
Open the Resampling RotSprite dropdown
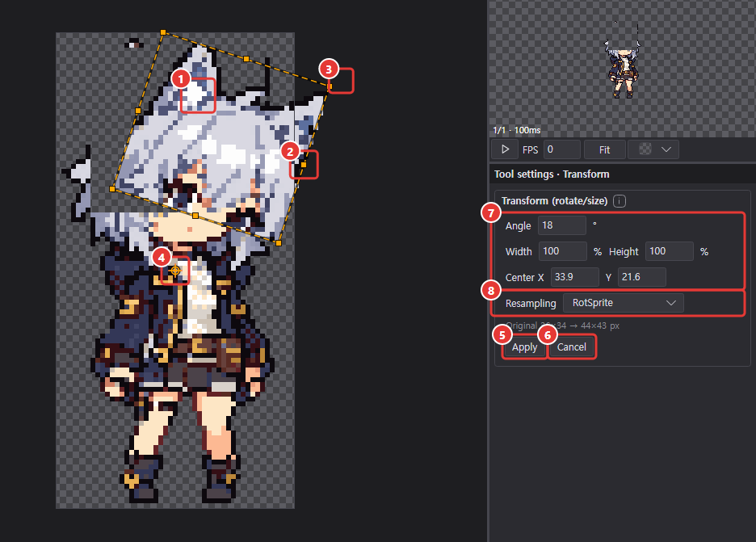coord(623,303)
